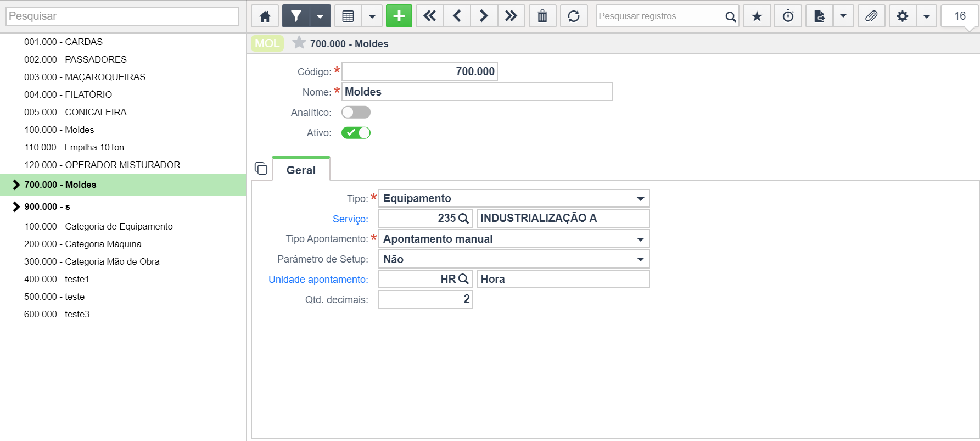Jump to last record with double-right arrows

tap(511, 16)
